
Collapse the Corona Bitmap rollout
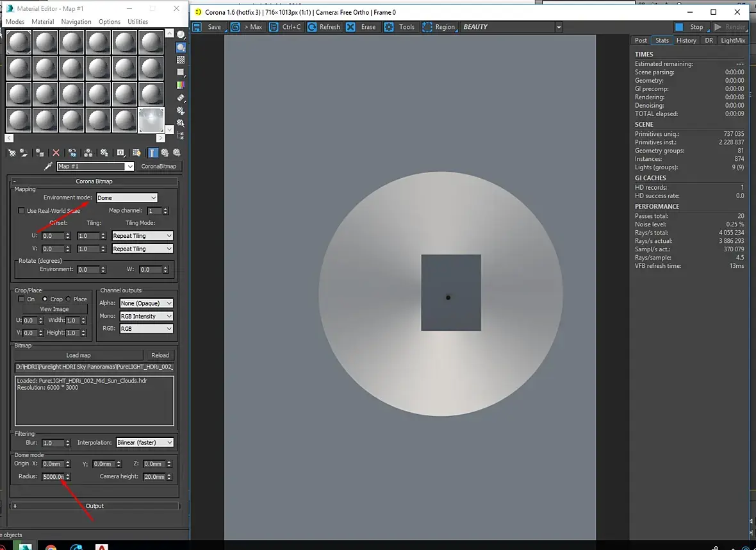(94, 181)
